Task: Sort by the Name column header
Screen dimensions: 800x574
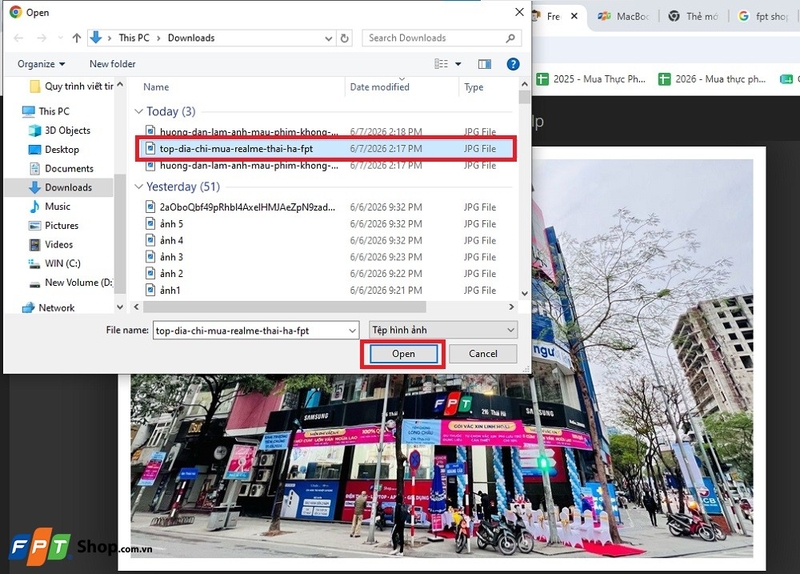Action: tap(156, 87)
